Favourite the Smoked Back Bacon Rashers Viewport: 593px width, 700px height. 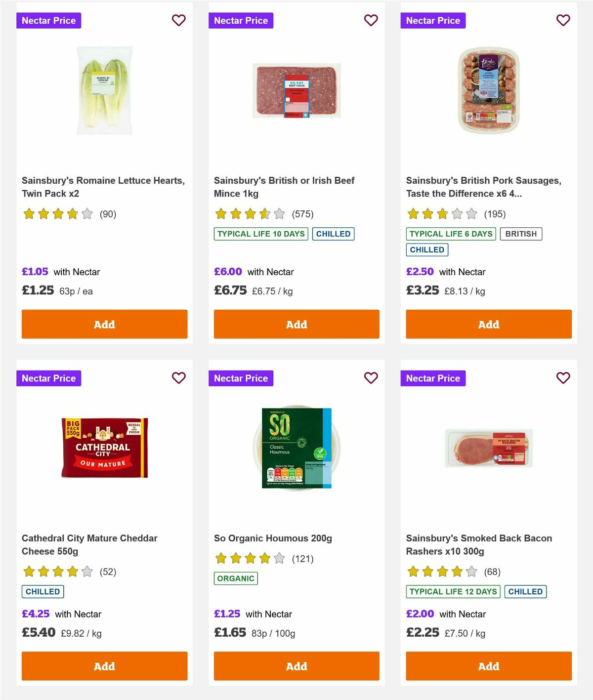[x=563, y=378]
